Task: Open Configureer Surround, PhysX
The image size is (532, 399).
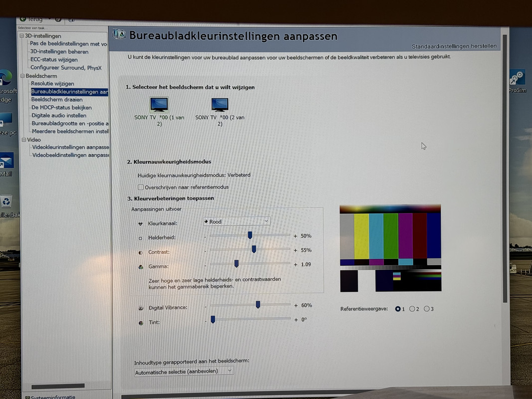Action: pyautogui.click(x=66, y=67)
